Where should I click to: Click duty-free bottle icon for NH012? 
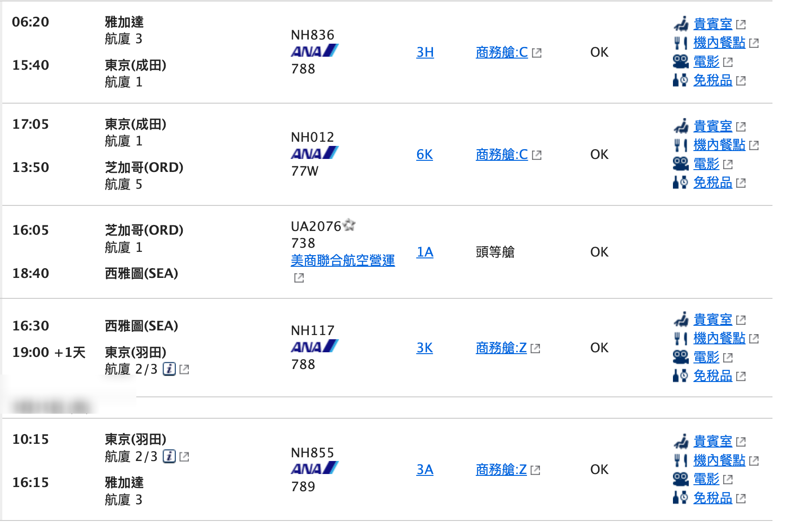point(680,183)
